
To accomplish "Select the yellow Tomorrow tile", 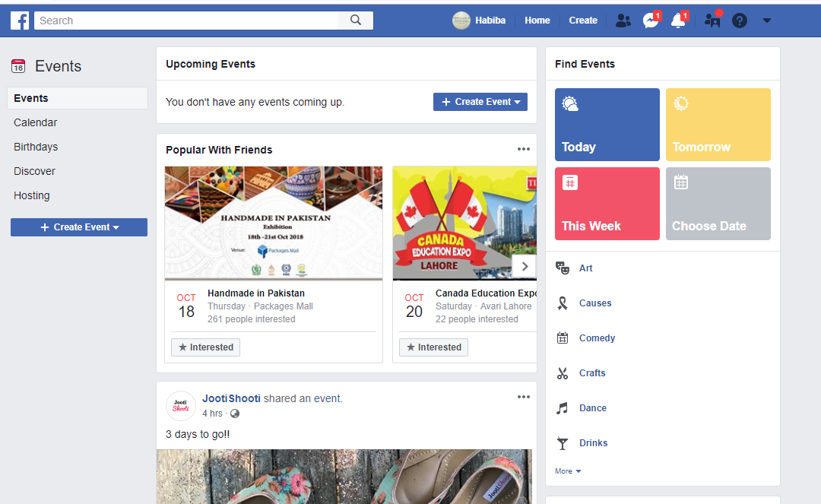I will pyautogui.click(x=718, y=125).
